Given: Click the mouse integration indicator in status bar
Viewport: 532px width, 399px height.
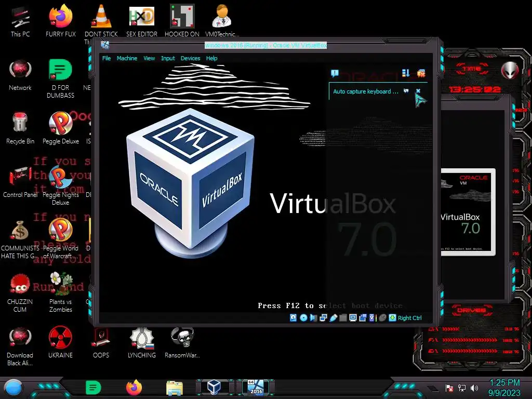Looking at the screenshot, I should 382,317.
